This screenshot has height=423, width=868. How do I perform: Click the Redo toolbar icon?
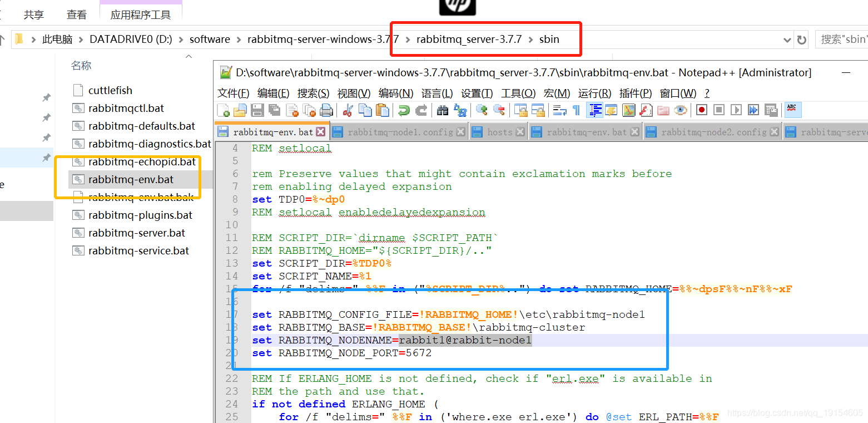(x=421, y=110)
